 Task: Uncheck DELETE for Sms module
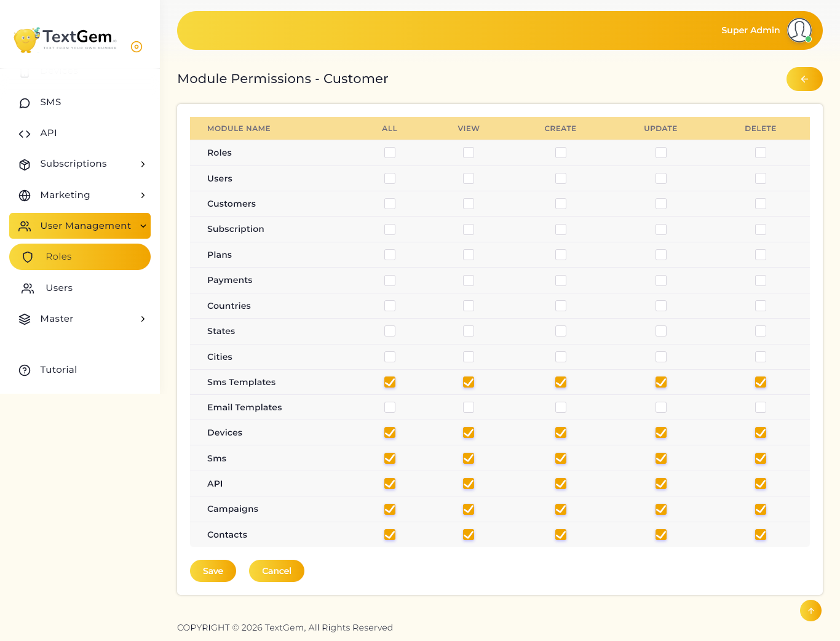click(x=761, y=458)
